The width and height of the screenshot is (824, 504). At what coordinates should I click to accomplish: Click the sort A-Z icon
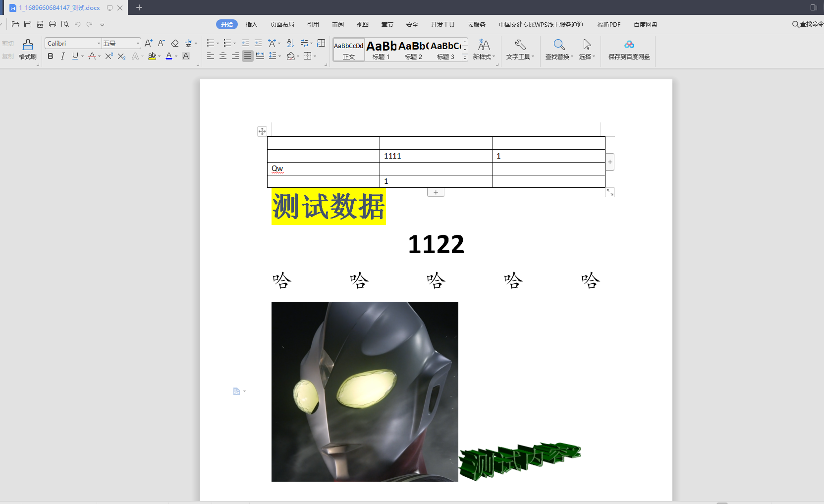pos(290,43)
